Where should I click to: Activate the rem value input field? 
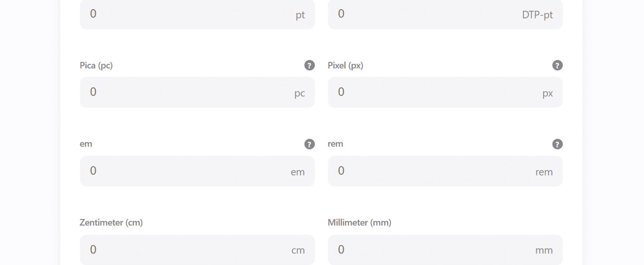pos(430,171)
